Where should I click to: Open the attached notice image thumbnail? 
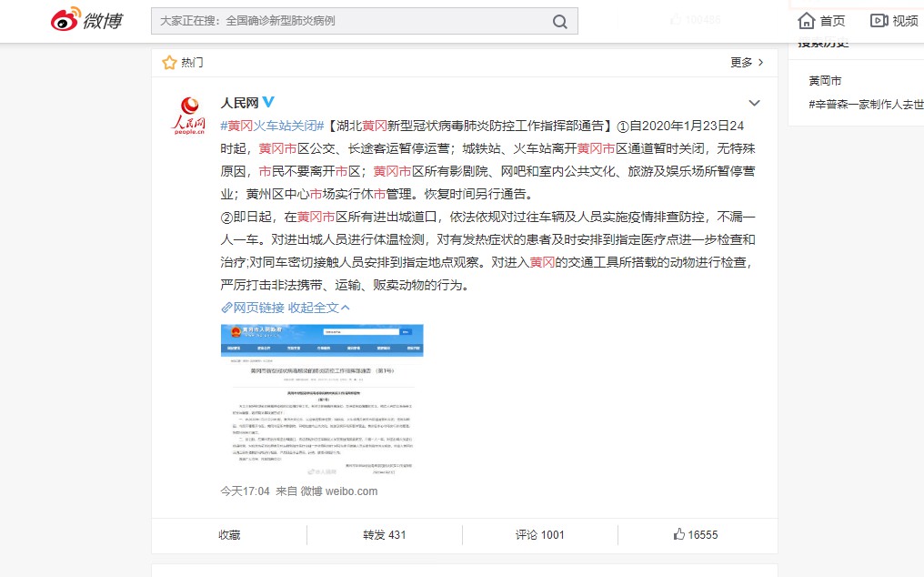[x=322, y=400]
